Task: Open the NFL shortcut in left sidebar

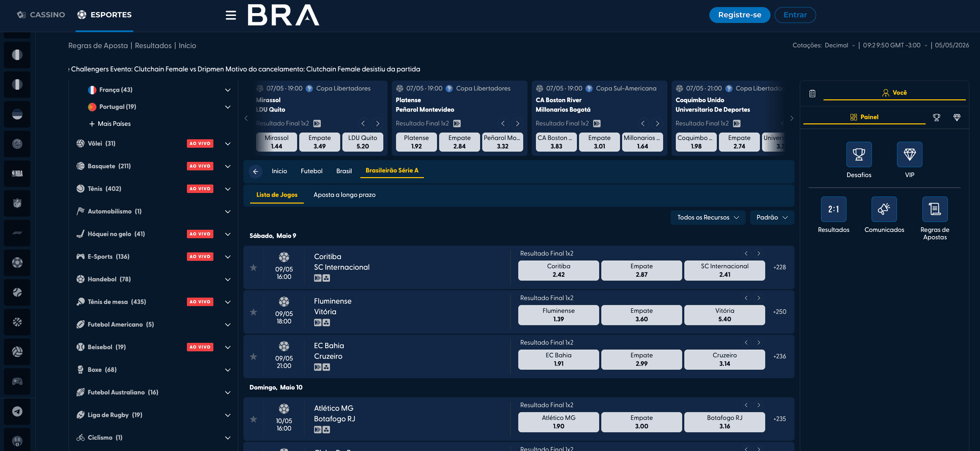Action: point(17,203)
